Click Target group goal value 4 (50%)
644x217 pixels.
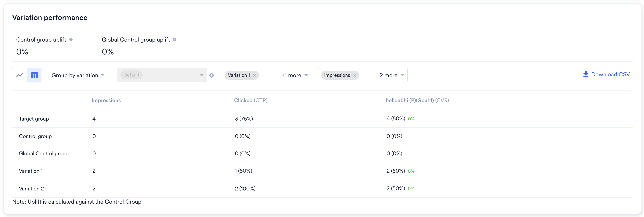[x=395, y=119]
